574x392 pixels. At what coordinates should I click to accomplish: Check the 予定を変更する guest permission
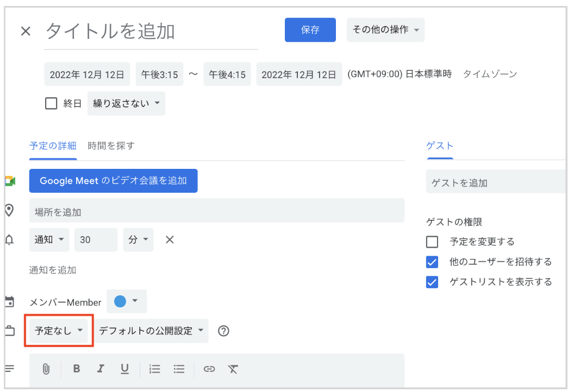click(x=432, y=242)
